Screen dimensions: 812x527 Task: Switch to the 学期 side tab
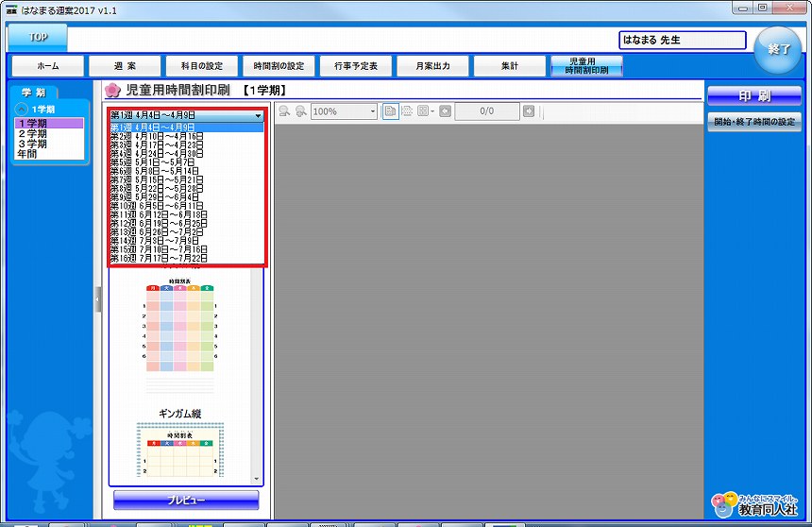34,93
